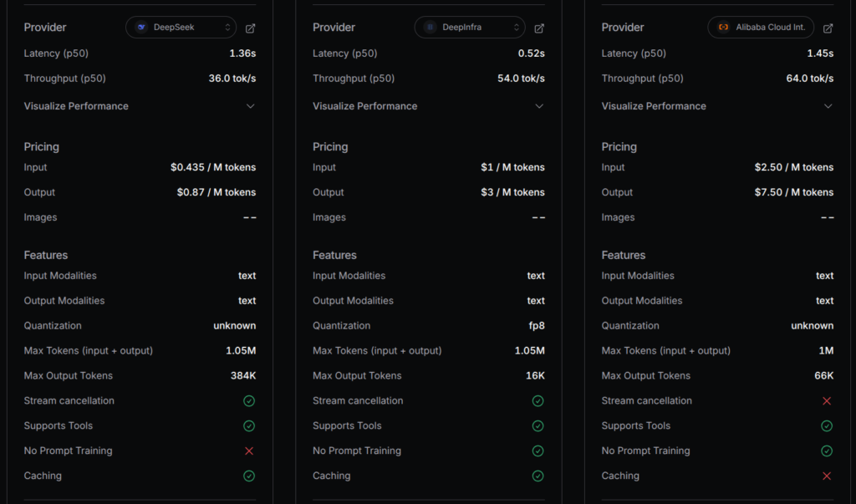This screenshot has width=856, height=504.
Task: Click Alibaba Caching cross icon
Action: (827, 476)
